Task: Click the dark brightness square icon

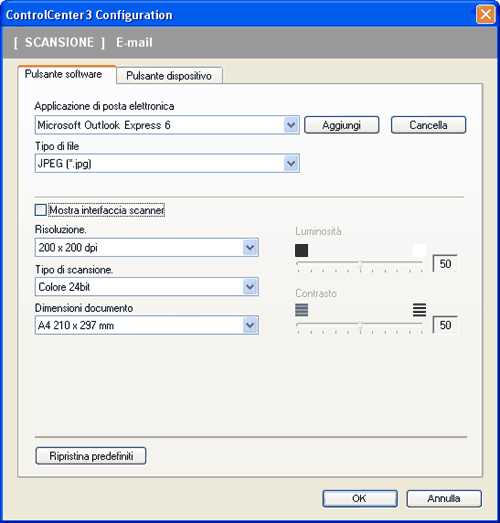Action: coord(302,250)
